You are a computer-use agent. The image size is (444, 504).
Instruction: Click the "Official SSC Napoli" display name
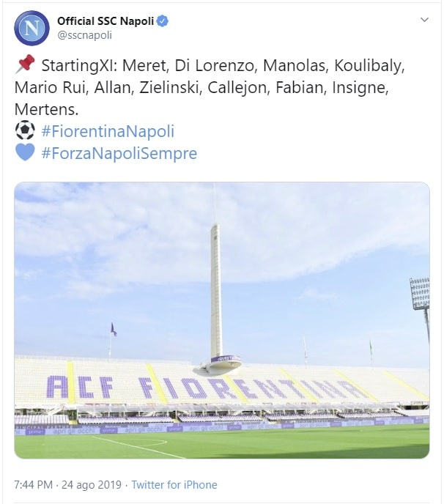click(x=106, y=21)
